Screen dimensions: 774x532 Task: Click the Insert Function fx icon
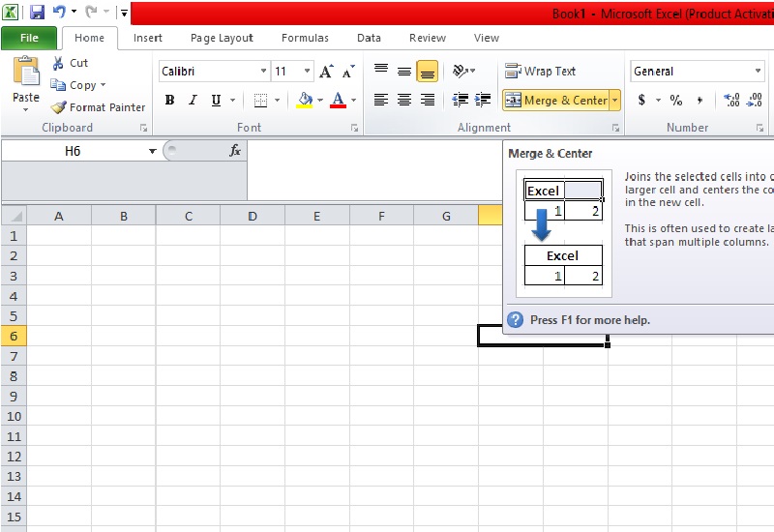coord(235,151)
